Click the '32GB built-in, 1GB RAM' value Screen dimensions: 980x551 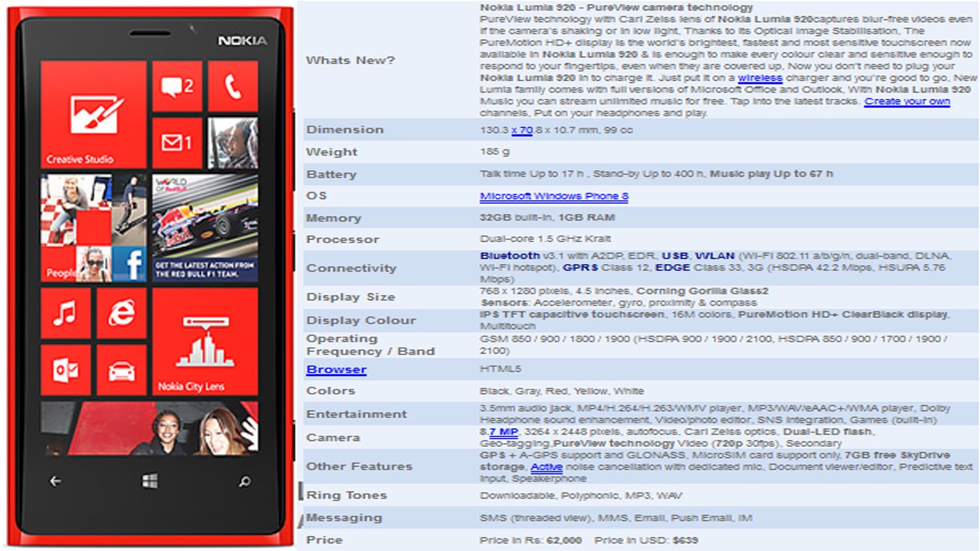(x=547, y=217)
